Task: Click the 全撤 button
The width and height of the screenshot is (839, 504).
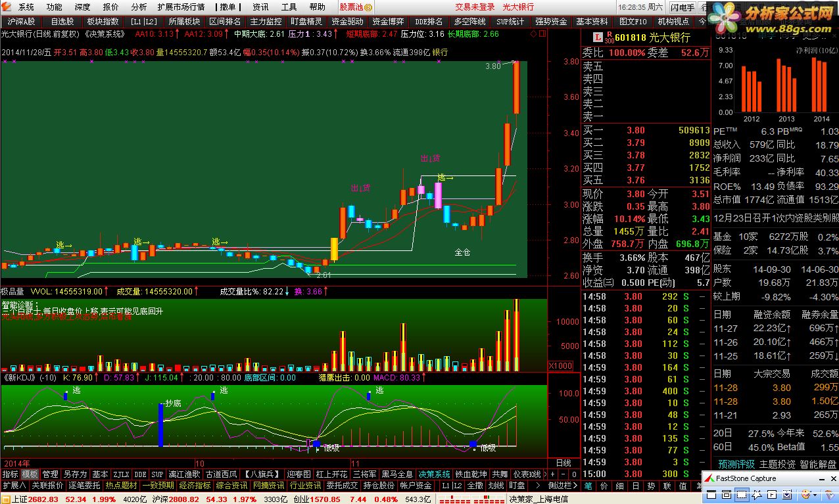Action: (x=475, y=486)
